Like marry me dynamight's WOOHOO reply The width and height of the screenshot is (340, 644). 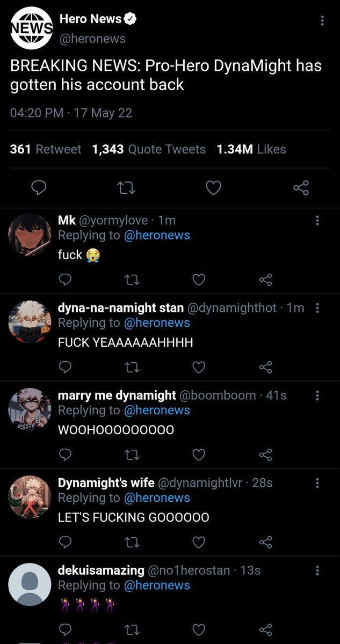click(x=199, y=455)
